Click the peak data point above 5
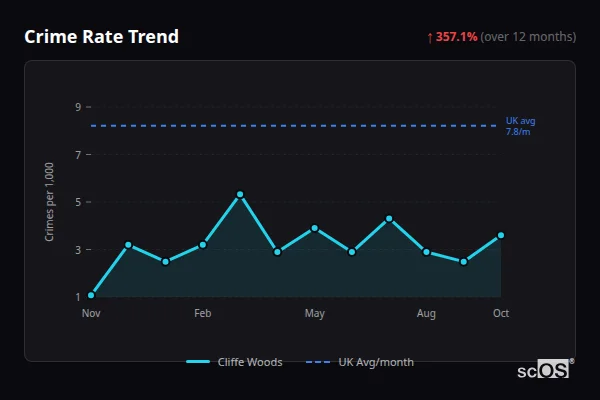The width and height of the screenshot is (600, 400). [x=240, y=194]
